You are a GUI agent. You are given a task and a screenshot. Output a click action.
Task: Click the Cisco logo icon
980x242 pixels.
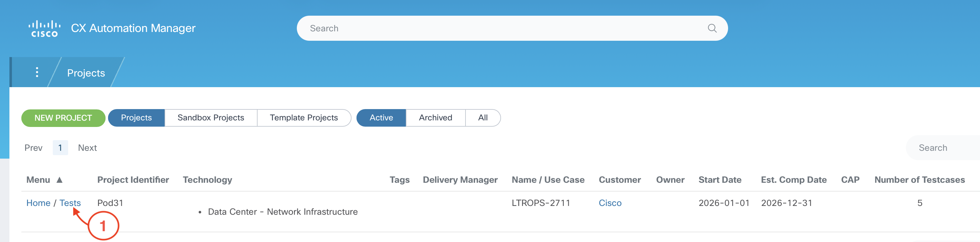coord(44,29)
